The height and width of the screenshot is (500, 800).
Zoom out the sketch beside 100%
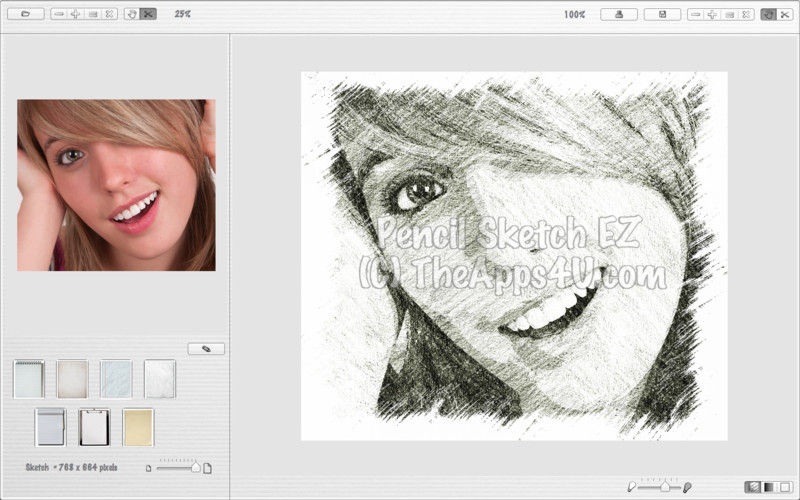[x=695, y=14]
